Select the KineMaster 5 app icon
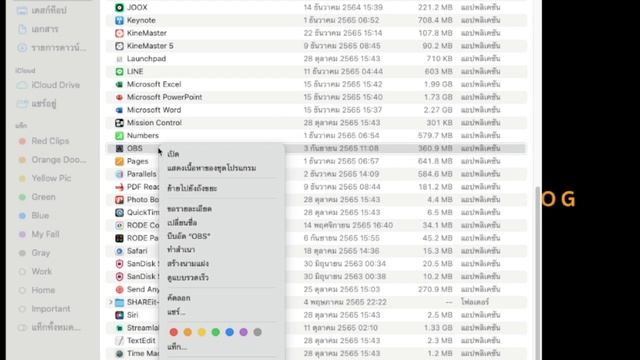 pyautogui.click(x=119, y=46)
